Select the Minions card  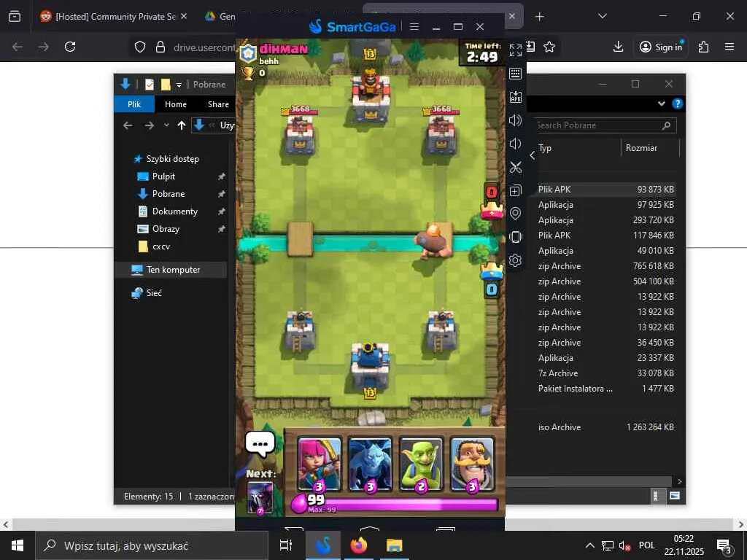click(x=370, y=464)
